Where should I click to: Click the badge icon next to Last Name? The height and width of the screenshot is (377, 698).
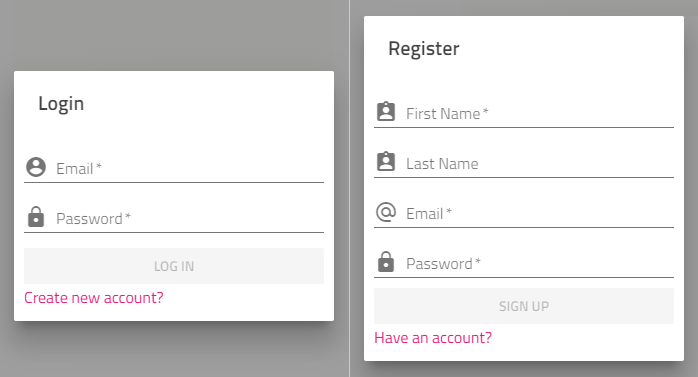tap(386, 162)
